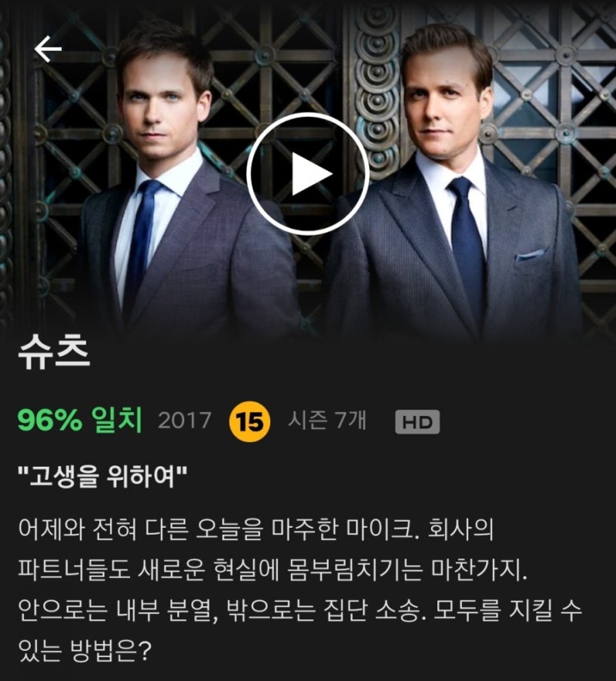The image size is (616, 681).
Task: Select the 슈츠 show title
Action: pos(54,352)
